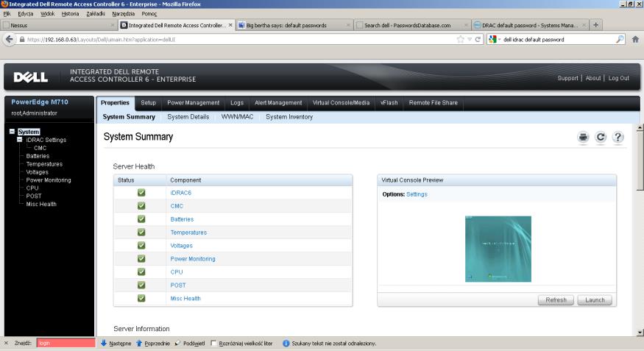The width and height of the screenshot is (644, 351).
Task: Click the Power Monitoring status checkmark
Action: 141,258
